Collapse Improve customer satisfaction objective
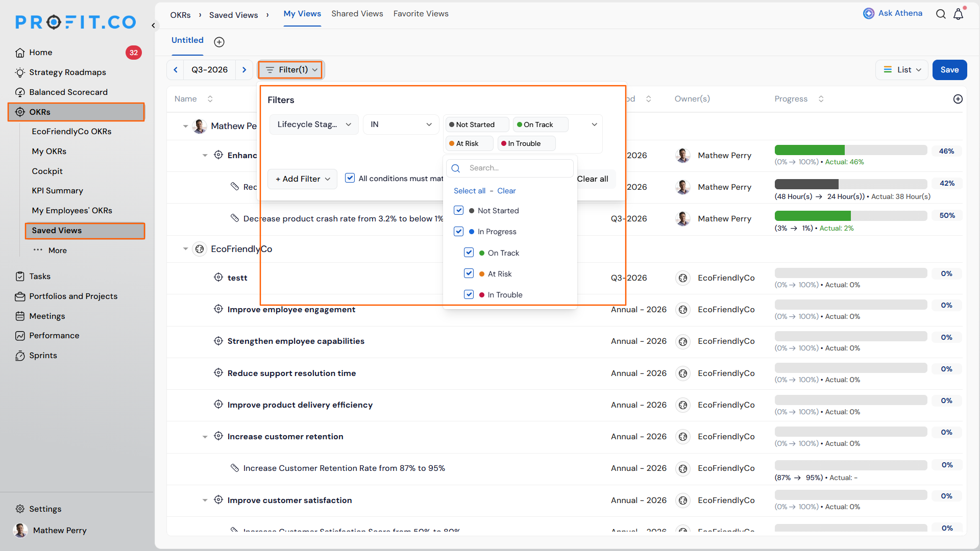 (205, 500)
